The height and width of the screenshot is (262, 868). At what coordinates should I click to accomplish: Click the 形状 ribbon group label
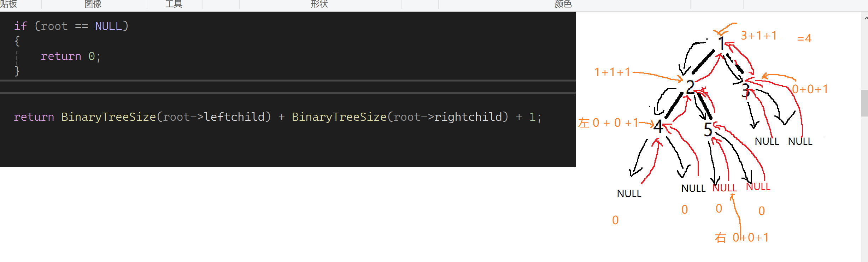click(319, 4)
